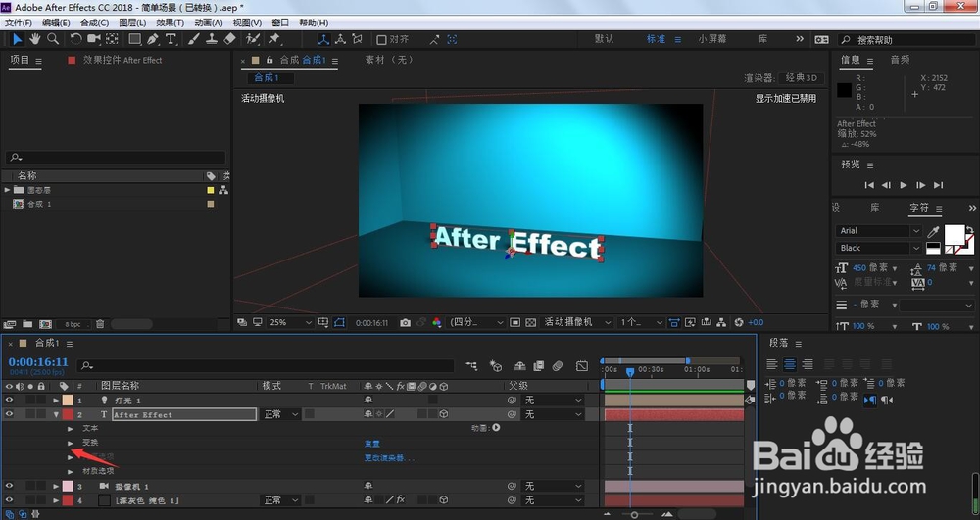Open the 效果(T) menu
The image size is (980, 520).
[x=170, y=23]
